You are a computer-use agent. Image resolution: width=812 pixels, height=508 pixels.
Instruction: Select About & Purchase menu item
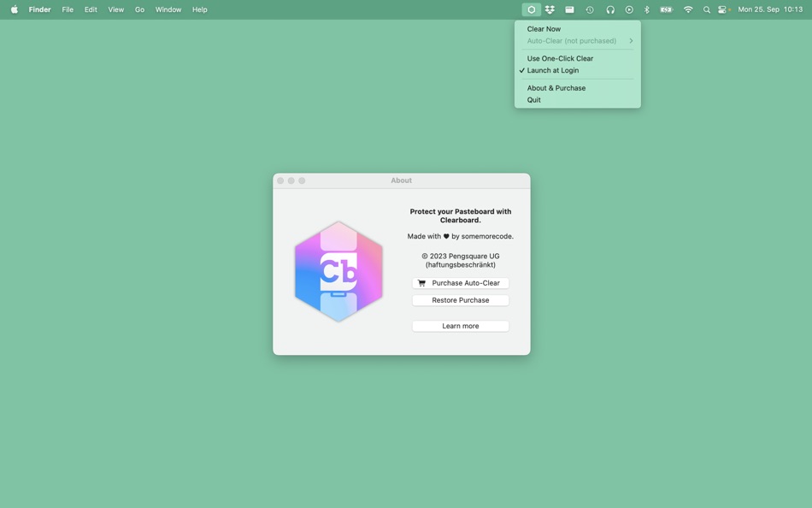click(x=578, y=88)
